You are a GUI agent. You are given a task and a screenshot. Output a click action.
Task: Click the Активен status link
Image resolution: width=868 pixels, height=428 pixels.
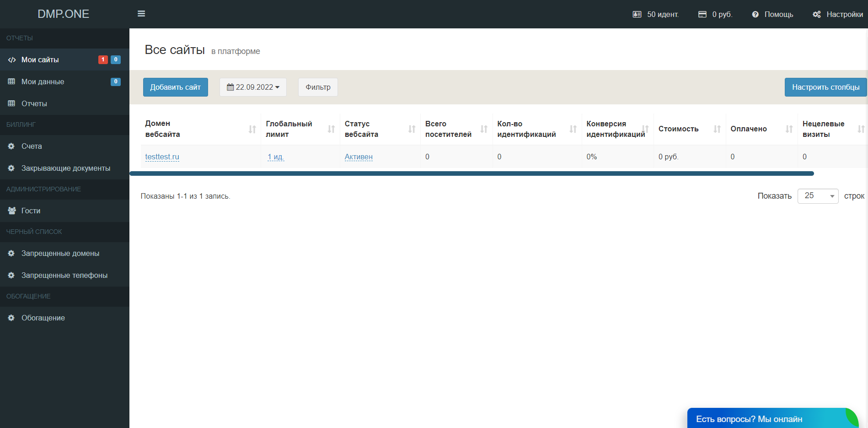pos(359,157)
